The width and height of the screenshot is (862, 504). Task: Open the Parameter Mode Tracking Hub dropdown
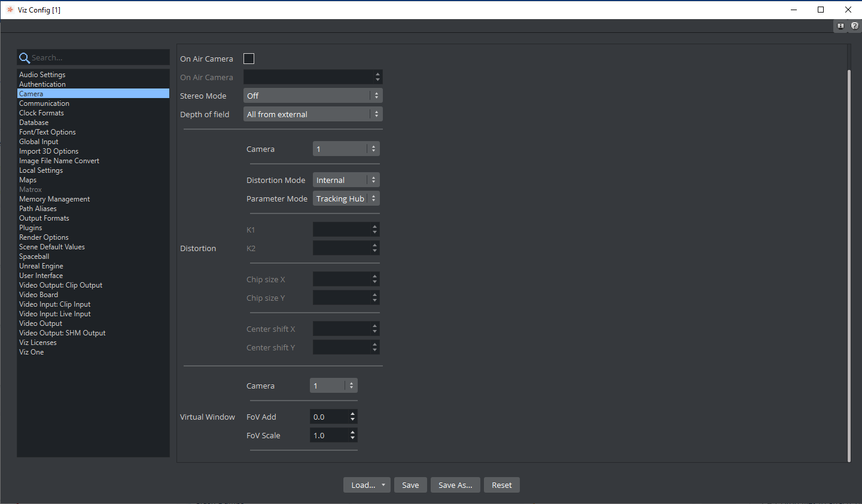(x=346, y=198)
